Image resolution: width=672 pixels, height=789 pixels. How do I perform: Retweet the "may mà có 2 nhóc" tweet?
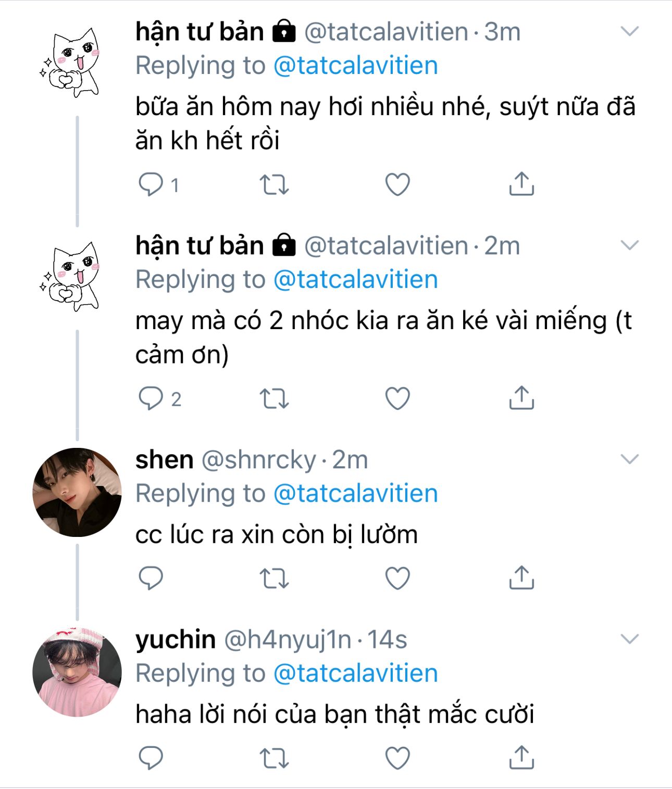(x=274, y=398)
